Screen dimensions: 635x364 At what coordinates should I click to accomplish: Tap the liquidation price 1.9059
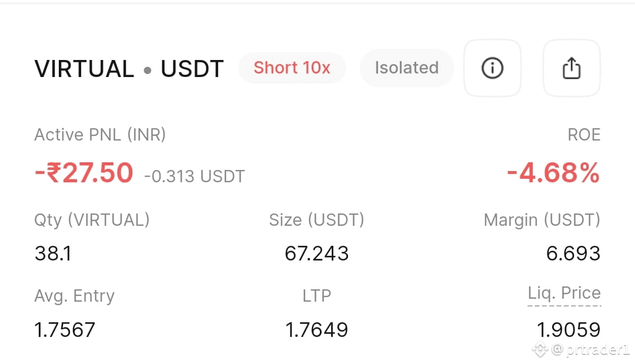(x=569, y=329)
